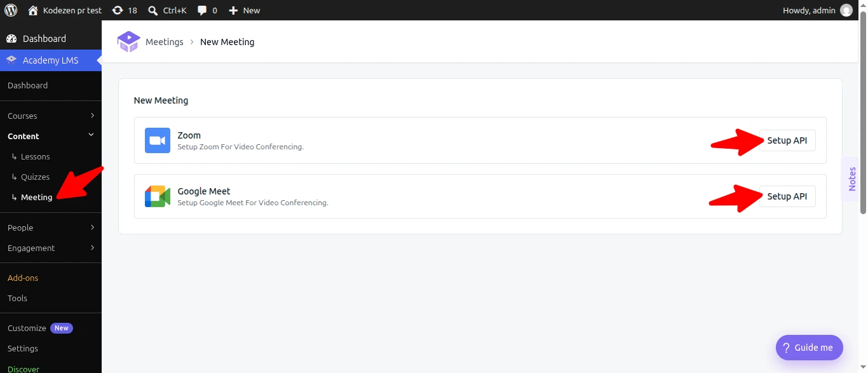868x373 pixels.
Task: Collapse the Content submenu chevron
Action: point(91,135)
